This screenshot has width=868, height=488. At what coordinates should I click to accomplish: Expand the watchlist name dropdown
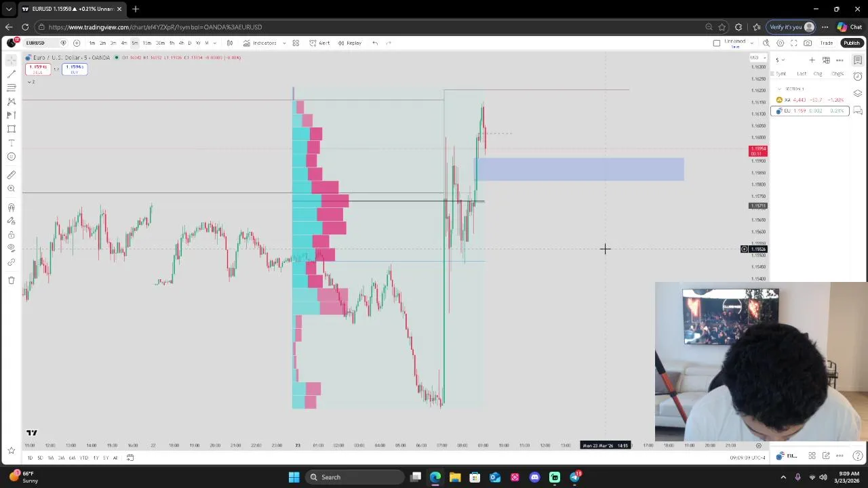point(781,60)
